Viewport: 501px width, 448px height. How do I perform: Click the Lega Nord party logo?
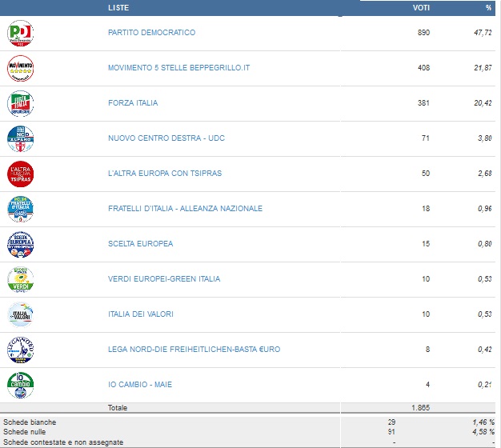pos(21,350)
